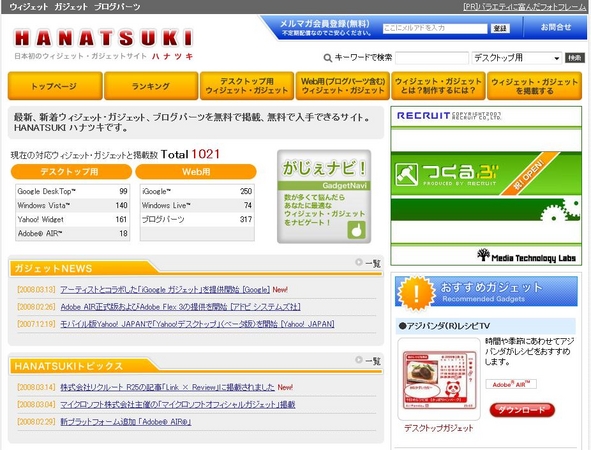The image size is (591, 450).
Task: Select the デスクトップ用 orange category tab
Action: (x=71, y=172)
